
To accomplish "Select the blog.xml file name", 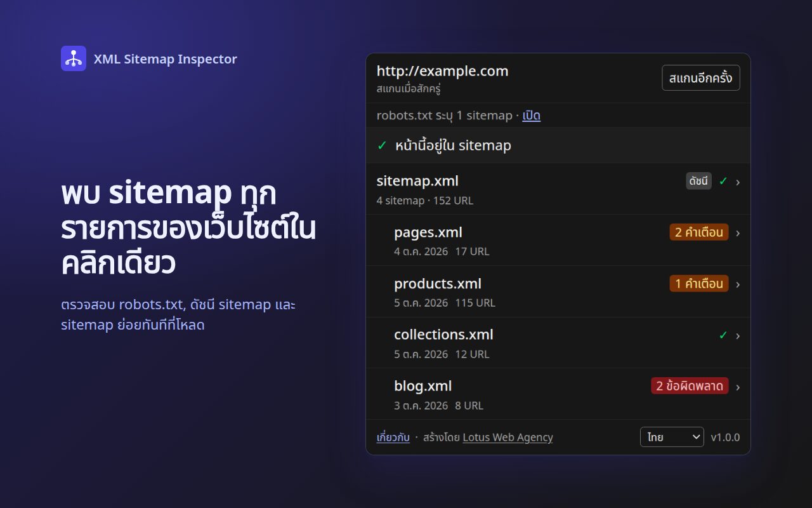I will click(x=423, y=386).
